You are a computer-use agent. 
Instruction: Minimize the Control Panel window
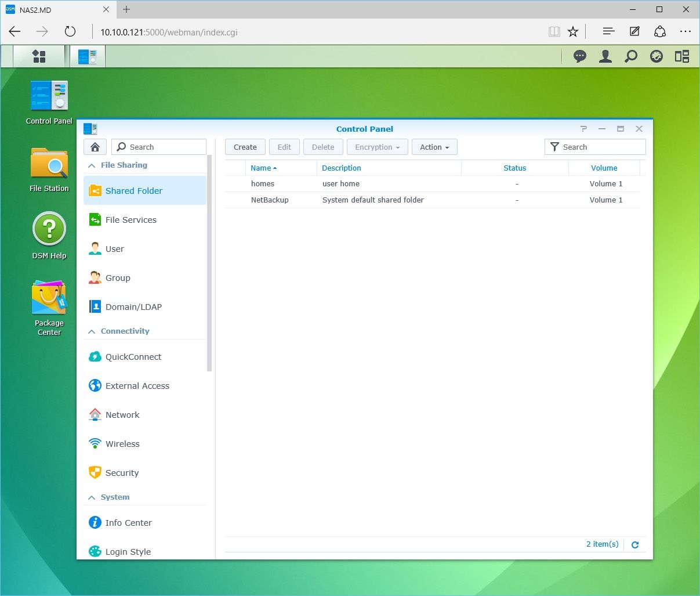coord(602,129)
